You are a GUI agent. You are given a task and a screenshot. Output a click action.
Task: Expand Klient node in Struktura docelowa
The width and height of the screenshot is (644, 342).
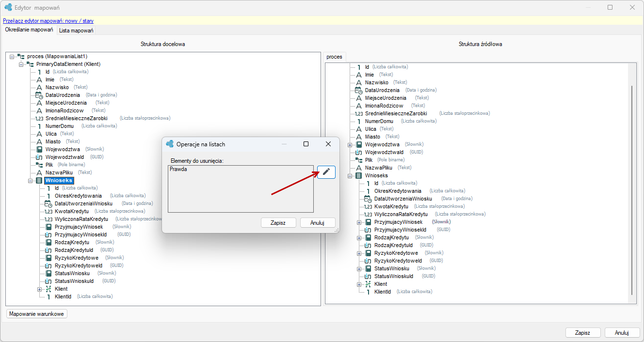click(x=40, y=289)
